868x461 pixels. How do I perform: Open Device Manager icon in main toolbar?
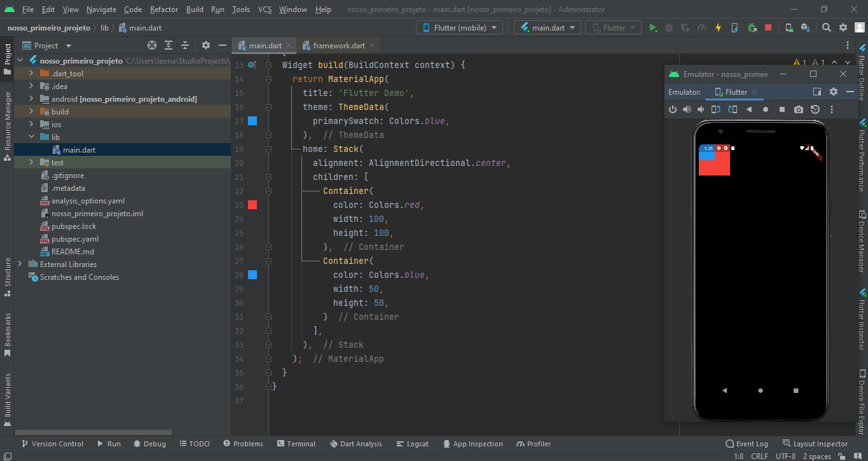click(789, 27)
